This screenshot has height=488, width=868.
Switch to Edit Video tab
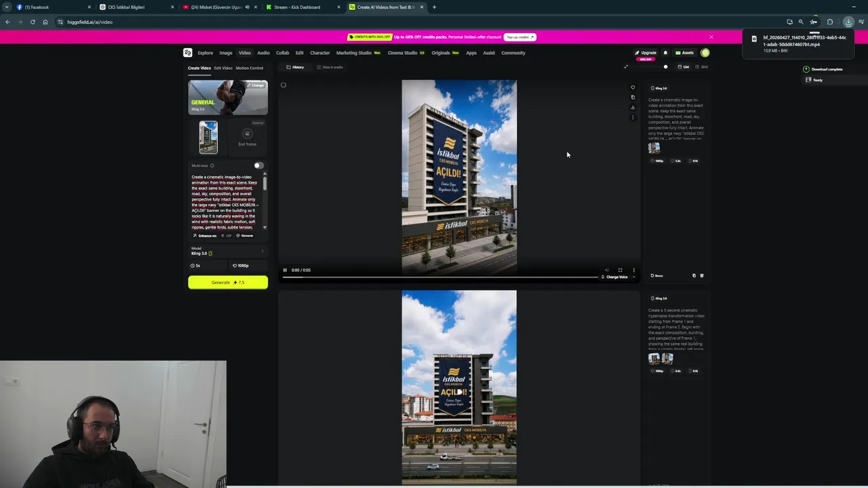[x=223, y=68]
